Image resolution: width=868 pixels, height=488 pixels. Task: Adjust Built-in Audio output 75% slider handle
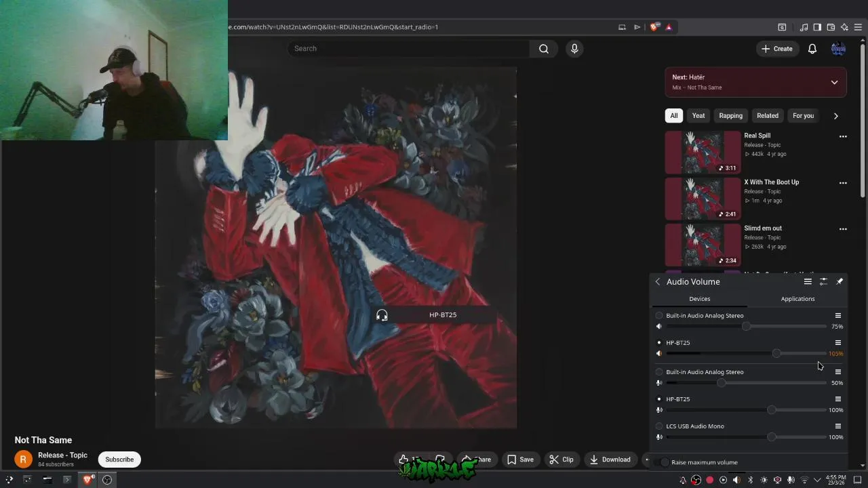coord(747,326)
